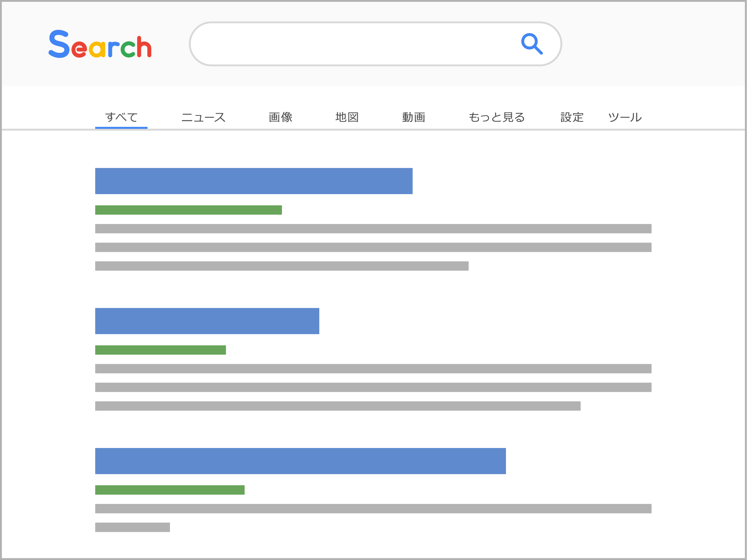Click the ニュース tab
747x560 pixels.
(x=203, y=116)
